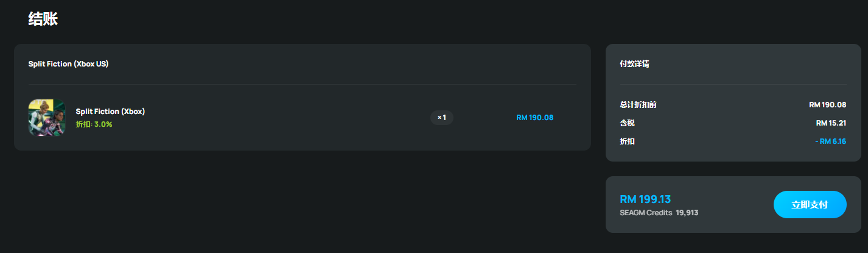The image size is (868, 253).
Task: Click the 含税 tax label
Action: click(627, 123)
